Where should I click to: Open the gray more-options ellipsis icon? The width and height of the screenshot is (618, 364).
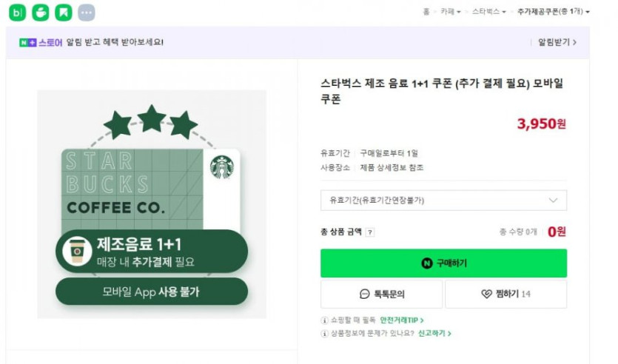[86, 13]
